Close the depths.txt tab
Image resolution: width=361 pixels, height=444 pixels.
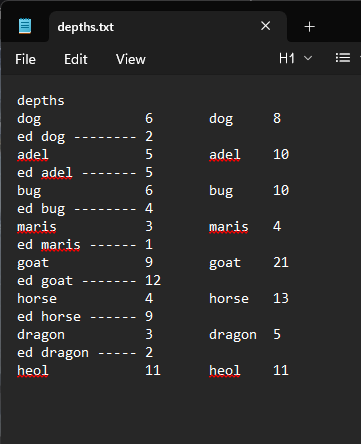pyautogui.click(x=266, y=26)
